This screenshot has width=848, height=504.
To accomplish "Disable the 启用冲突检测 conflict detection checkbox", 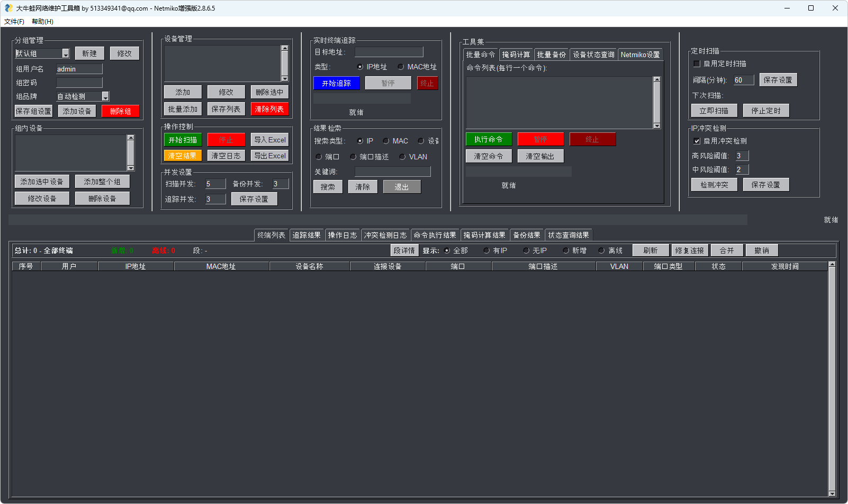I will point(697,141).
